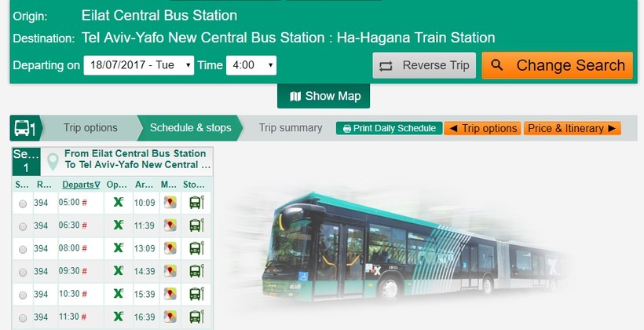Open map icon for 09:30 trip
The image size is (644, 330).
point(170,271)
